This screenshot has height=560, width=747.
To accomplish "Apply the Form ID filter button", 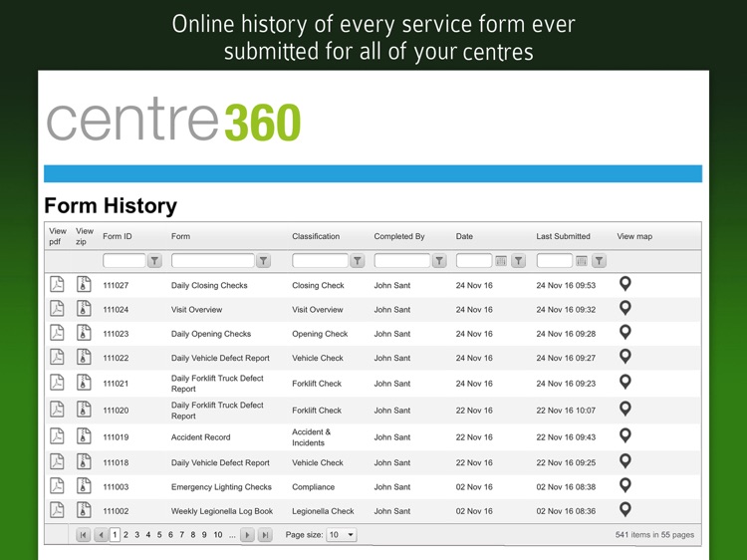I will 154,261.
